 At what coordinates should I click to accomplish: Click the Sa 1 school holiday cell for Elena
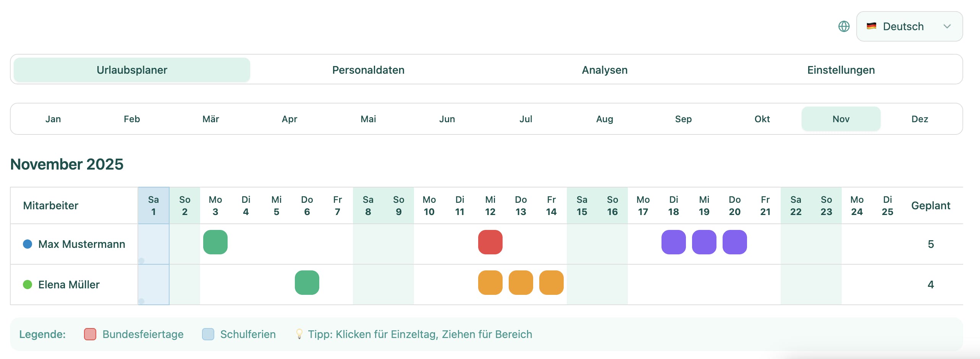153,284
